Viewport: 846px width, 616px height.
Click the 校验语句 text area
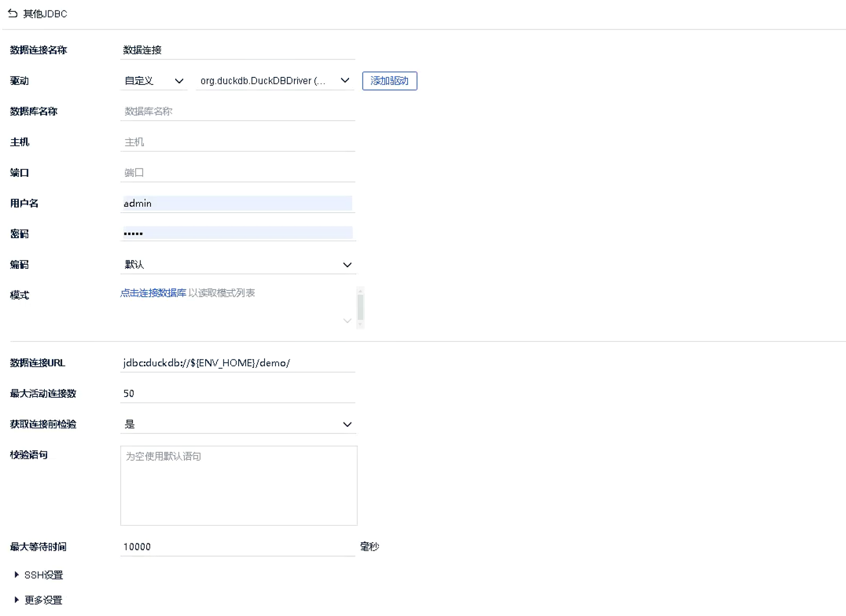239,486
